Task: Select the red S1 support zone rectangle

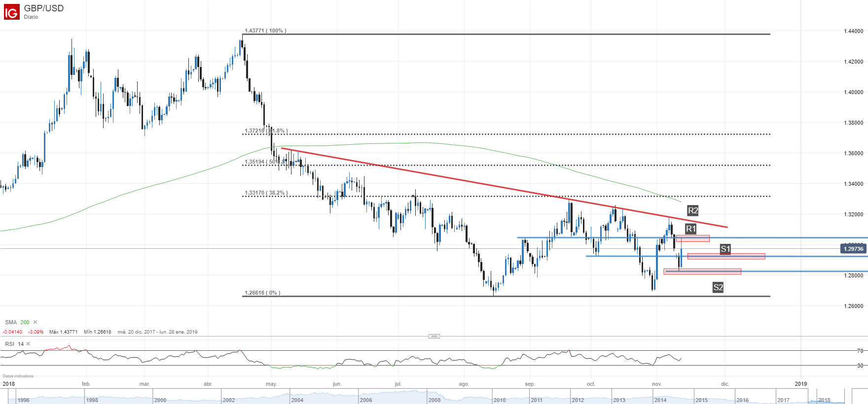Action: tap(726, 256)
